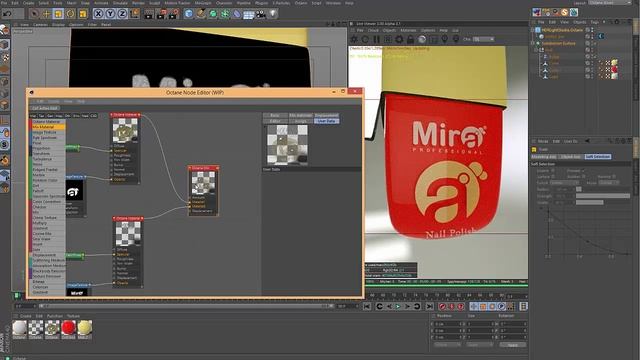Select the Rotate tool
The width and height of the screenshot is (640, 360).
coord(71,14)
